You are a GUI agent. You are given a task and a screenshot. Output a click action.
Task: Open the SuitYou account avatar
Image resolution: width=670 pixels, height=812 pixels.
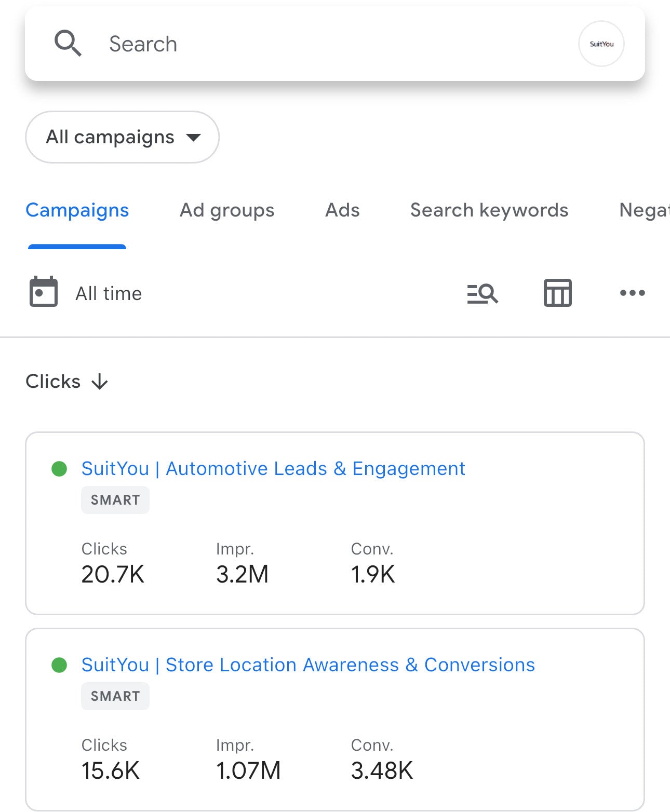click(601, 44)
